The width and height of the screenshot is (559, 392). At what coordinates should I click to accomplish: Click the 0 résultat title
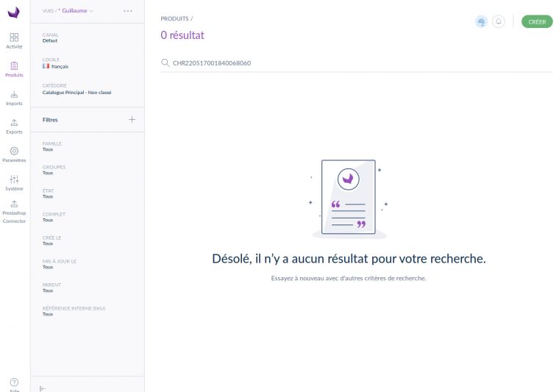182,35
